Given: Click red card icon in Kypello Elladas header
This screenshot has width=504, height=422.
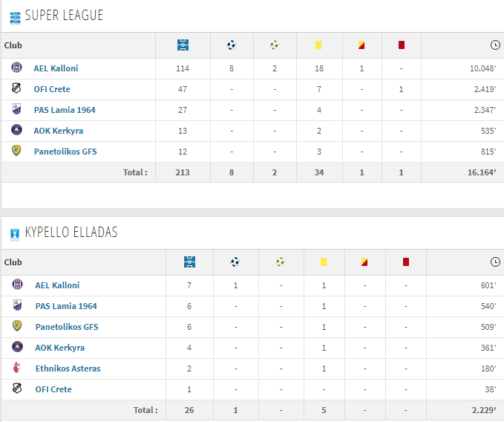Looking at the screenshot, I should [x=405, y=262].
